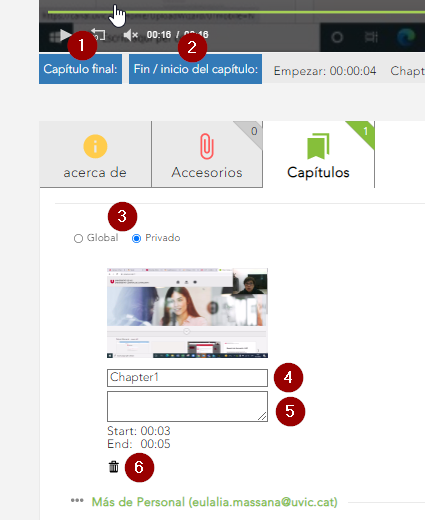Click the green bookmark Capítulos icon

[318, 146]
